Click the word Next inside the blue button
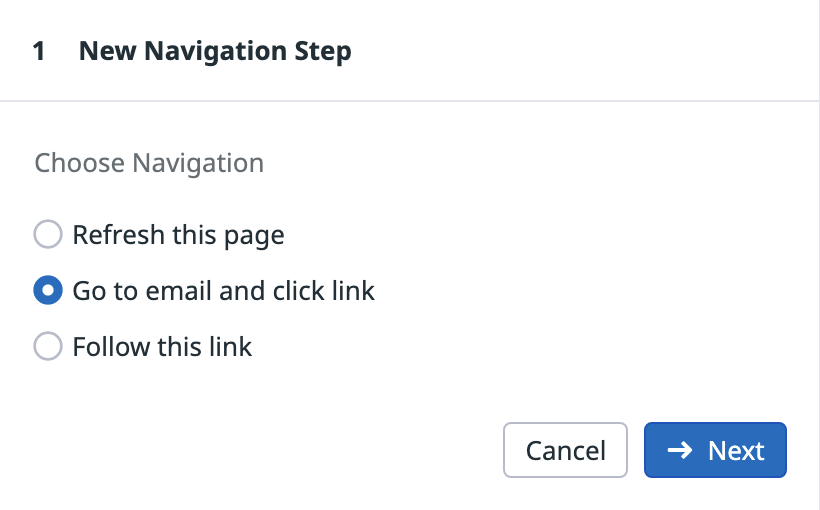820x510 pixels. click(x=736, y=451)
